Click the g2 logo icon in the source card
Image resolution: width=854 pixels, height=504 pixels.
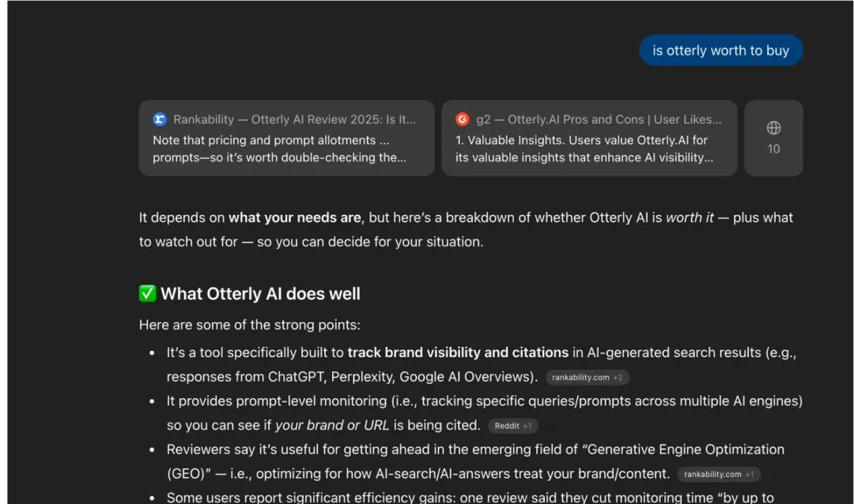click(x=463, y=119)
